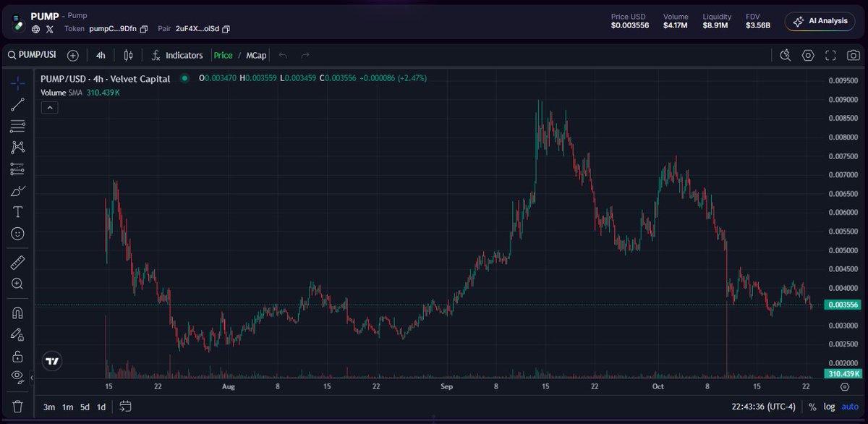Activate the zoom in tool
This screenshot has height=424, width=868.
pos(18,284)
